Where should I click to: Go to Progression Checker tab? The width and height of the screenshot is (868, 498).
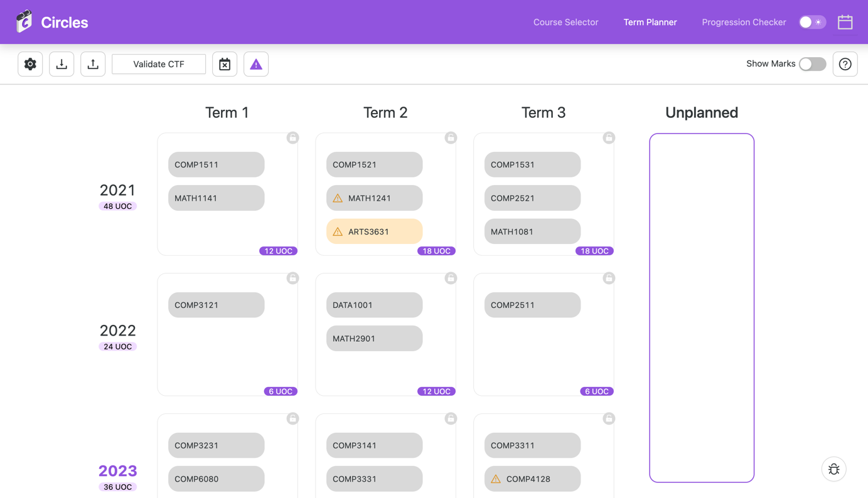click(x=744, y=22)
